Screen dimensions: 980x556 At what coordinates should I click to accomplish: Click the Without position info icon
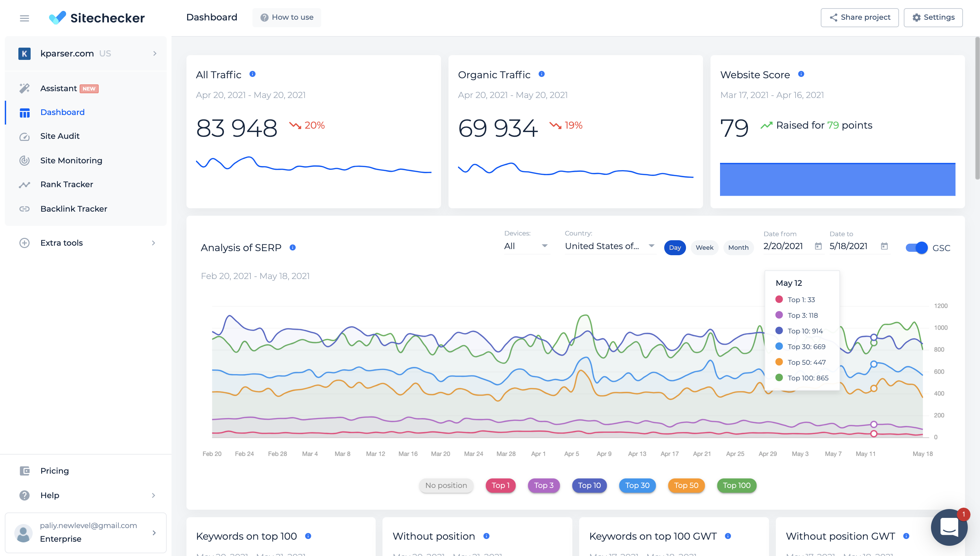pyautogui.click(x=486, y=536)
